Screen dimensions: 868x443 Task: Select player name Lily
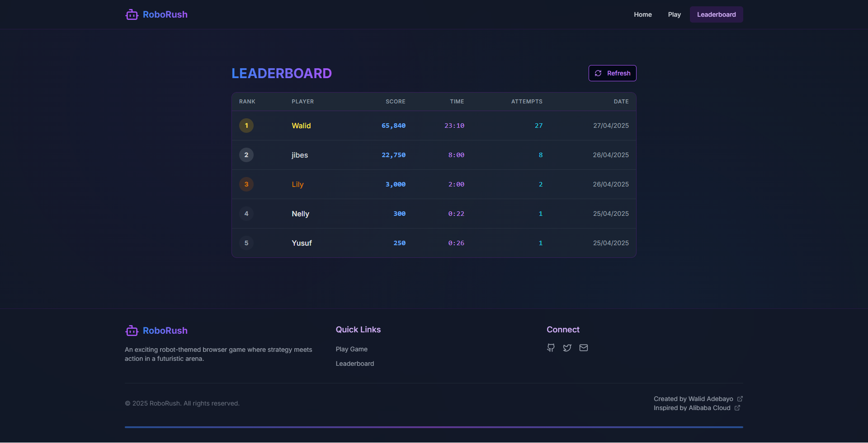point(297,184)
